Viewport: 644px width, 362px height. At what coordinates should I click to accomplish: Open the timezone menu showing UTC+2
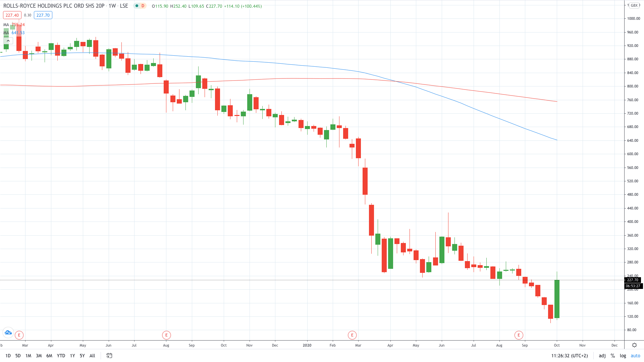(570, 356)
